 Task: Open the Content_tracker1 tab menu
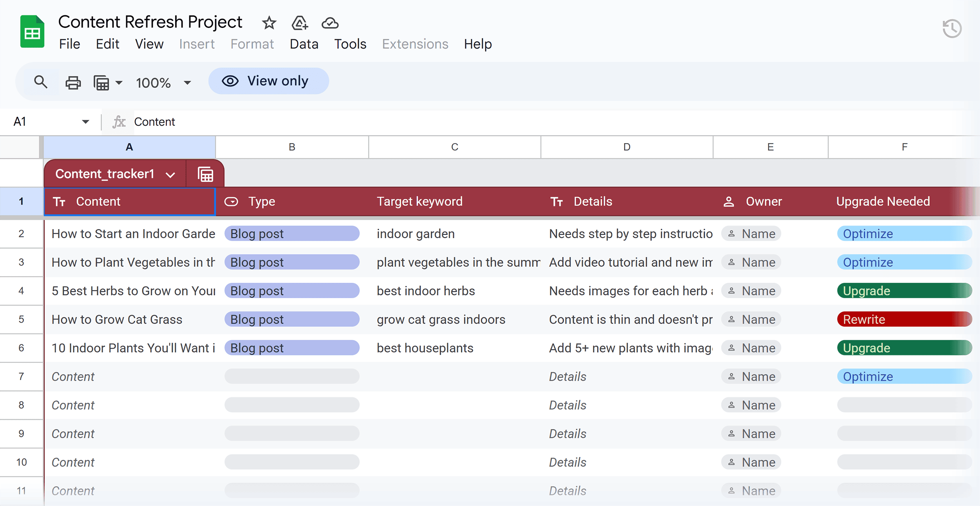click(x=170, y=174)
